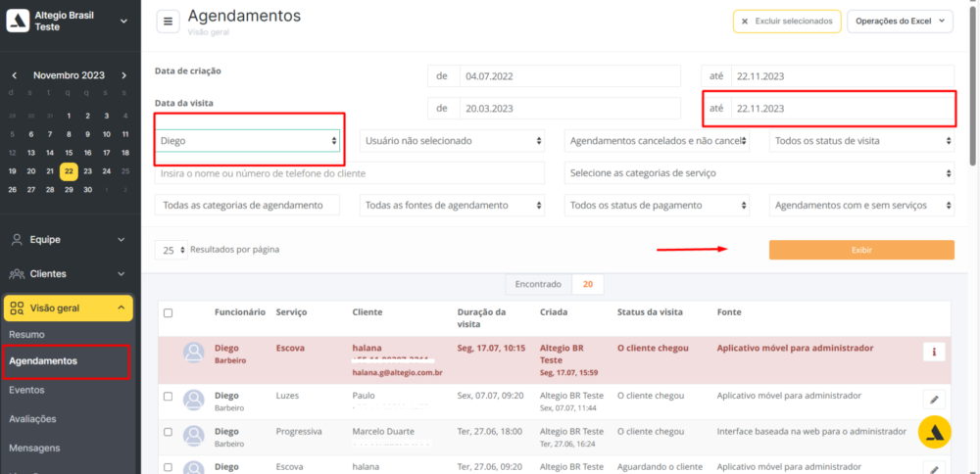
Task: Edit Paulo Luzes appointment with pencil icon
Action: coord(934,399)
